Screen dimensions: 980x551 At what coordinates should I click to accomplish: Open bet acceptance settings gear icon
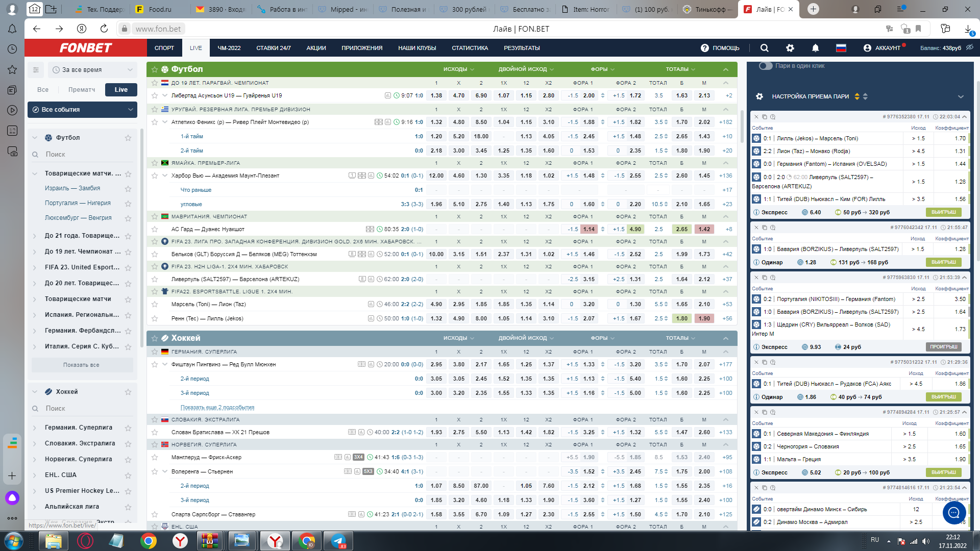click(759, 96)
